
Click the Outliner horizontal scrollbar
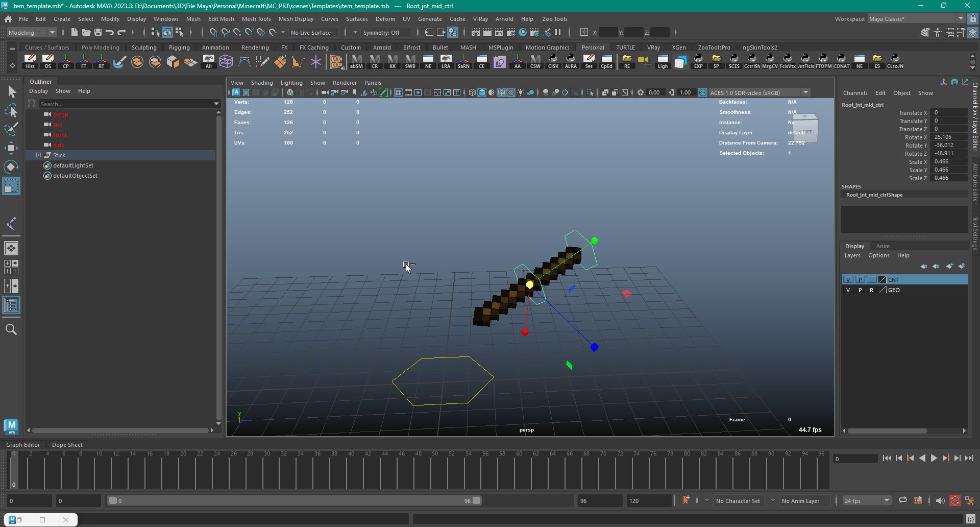pyautogui.click(x=120, y=430)
